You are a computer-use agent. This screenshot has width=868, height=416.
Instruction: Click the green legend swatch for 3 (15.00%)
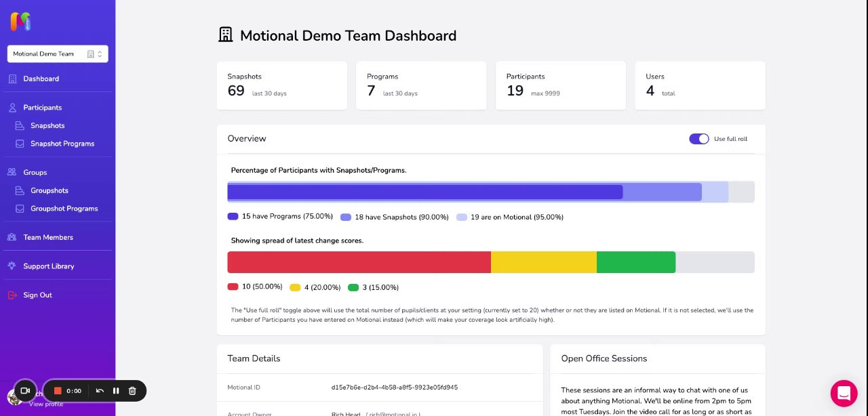[x=353, y=287]
